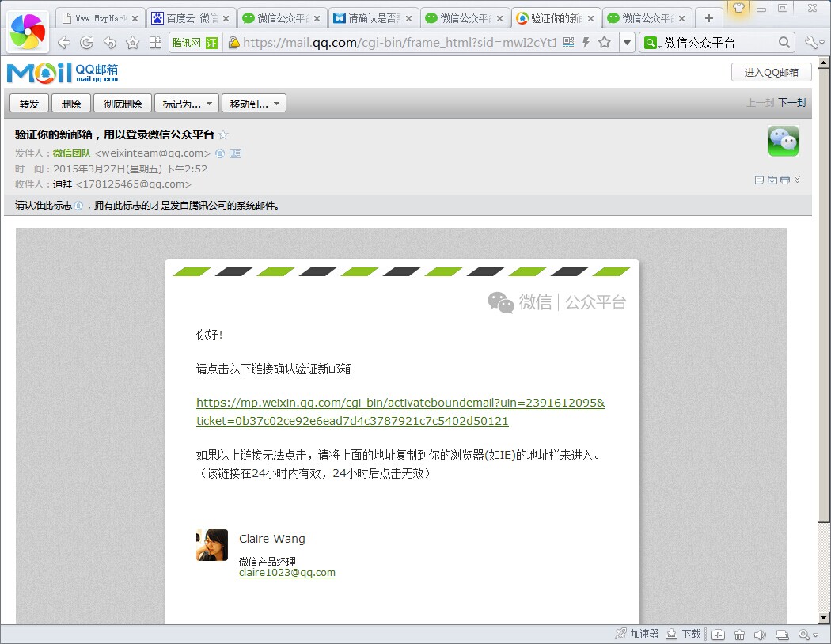The height and width of the screenshot is (644, 831).
Task: Click the browser skin shirt icon
Action: coord(738,8)
